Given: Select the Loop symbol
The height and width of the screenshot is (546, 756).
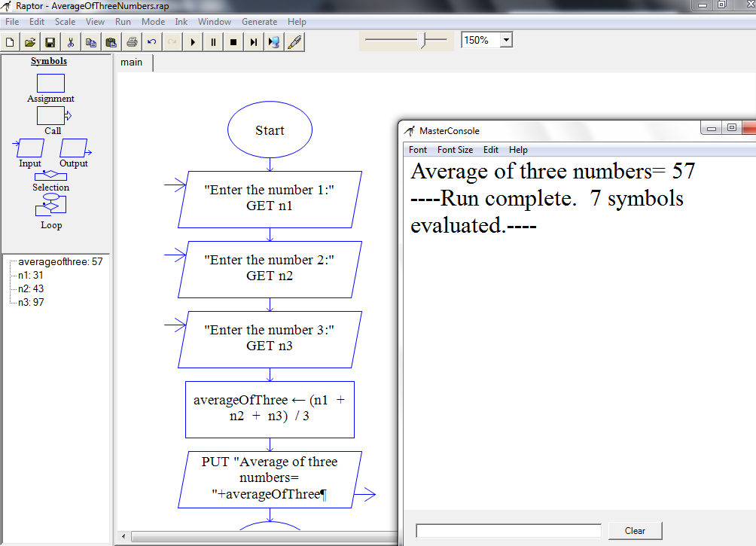Looking at the screenshot, I should (x=50, y=204).
